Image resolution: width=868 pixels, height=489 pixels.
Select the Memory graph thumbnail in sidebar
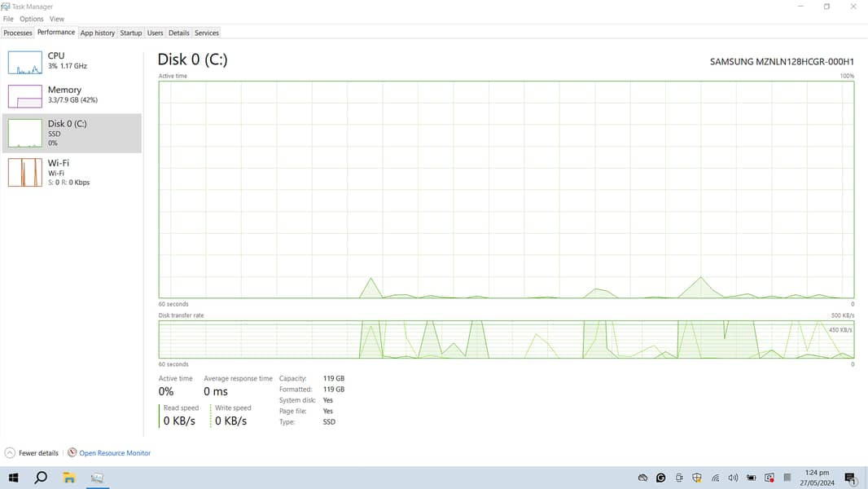24,96
